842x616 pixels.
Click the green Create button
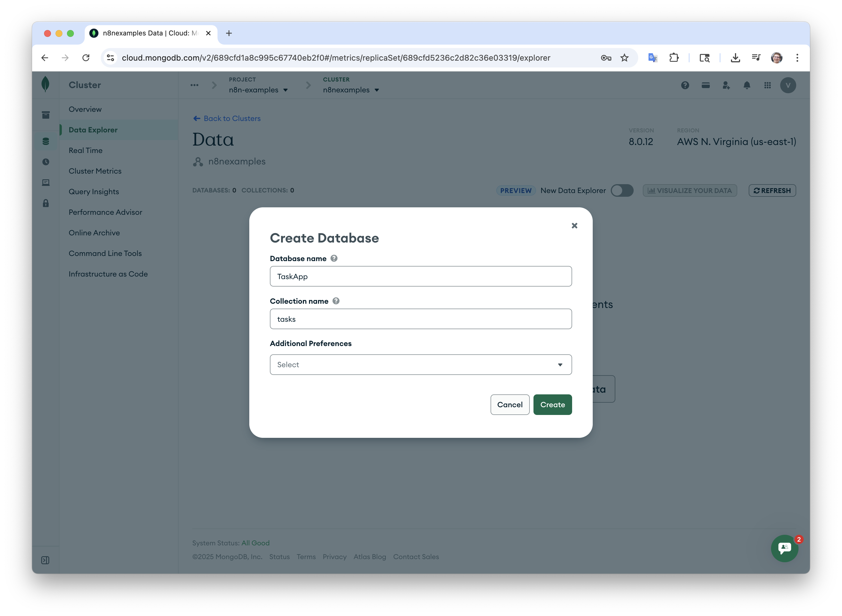coord(552,405)
